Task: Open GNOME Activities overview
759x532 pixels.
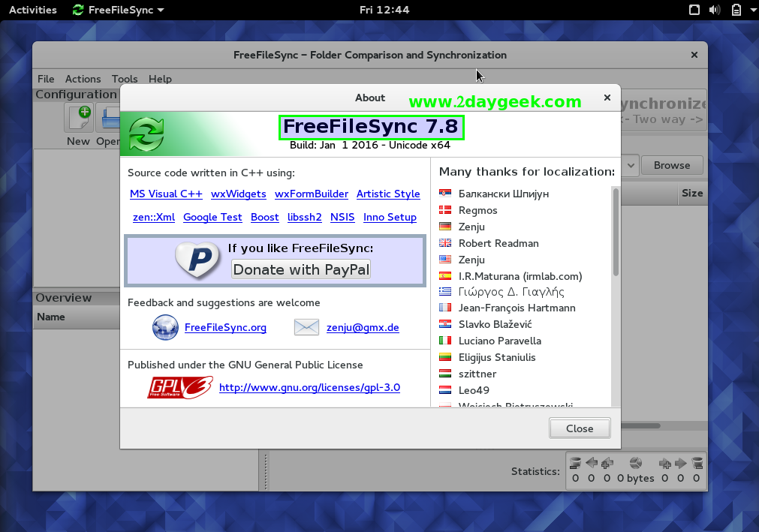Action: coord(33,10)
